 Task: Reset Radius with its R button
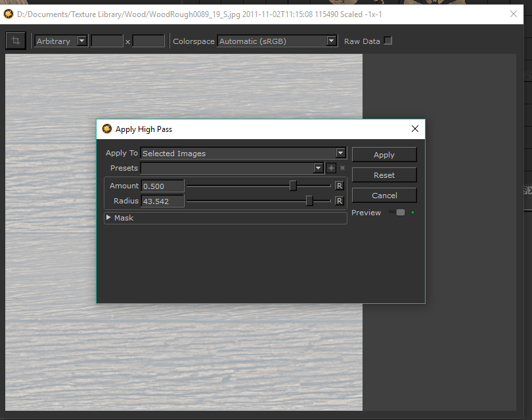[340, 201]
